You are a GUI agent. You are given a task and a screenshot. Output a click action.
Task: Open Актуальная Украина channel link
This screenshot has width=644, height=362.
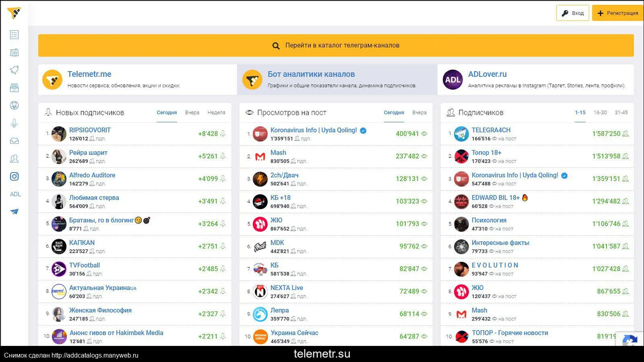coord(103,288)
